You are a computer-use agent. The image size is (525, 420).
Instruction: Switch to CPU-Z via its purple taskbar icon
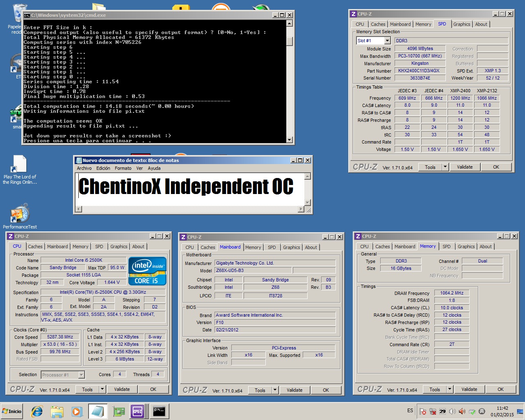click(137, 411)
